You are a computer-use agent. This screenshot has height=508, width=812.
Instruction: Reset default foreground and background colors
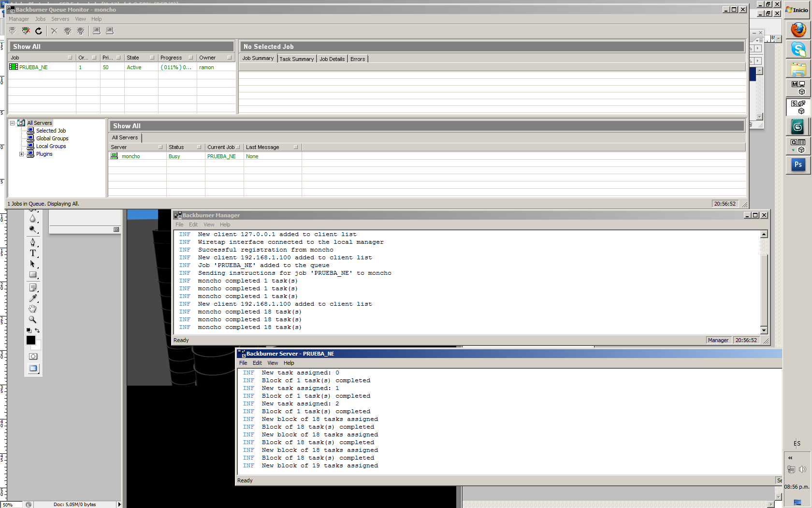29,330
